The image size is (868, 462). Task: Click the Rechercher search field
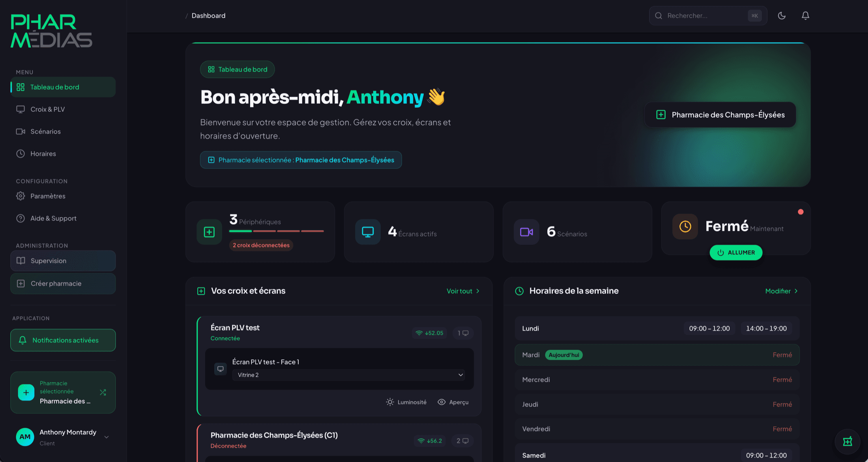coord(708,16)
